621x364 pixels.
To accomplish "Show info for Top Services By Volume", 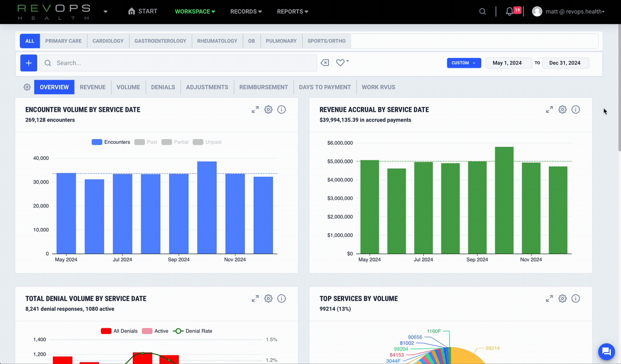I will (x=576, y=298).
